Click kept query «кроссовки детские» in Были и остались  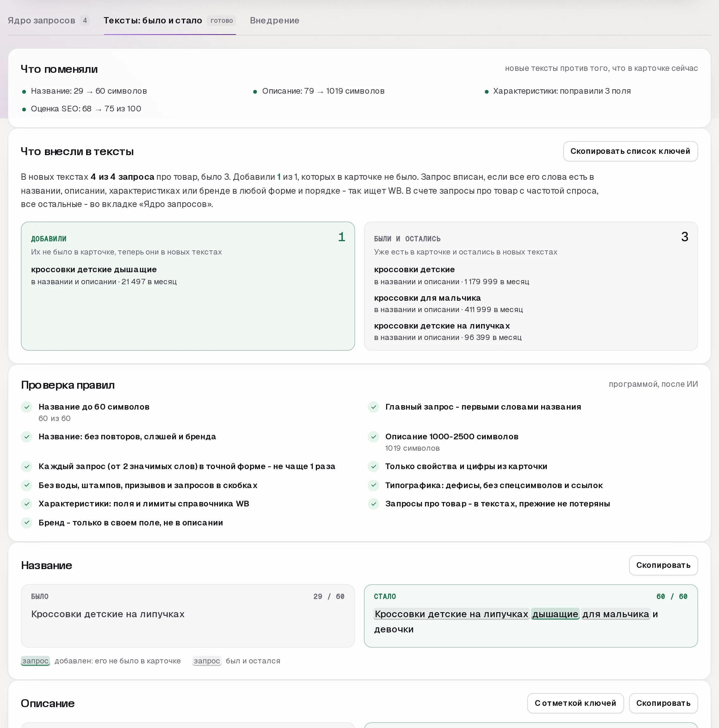pos(414,269)
